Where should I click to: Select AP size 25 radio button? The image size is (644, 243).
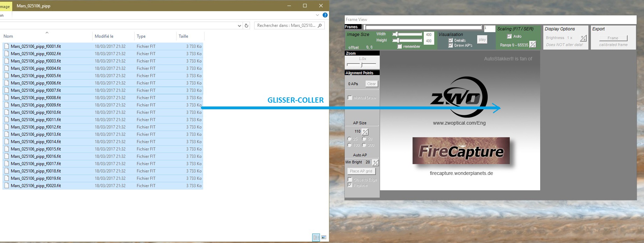[x=349, y=139]
